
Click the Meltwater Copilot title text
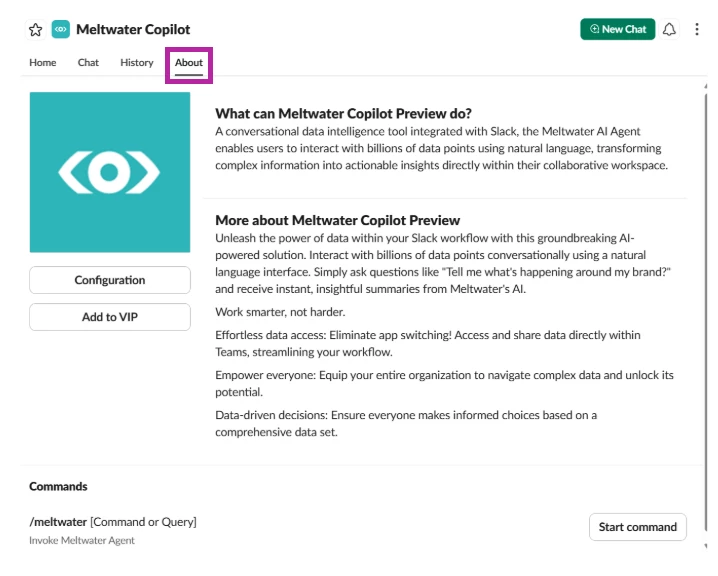(133, 29)
